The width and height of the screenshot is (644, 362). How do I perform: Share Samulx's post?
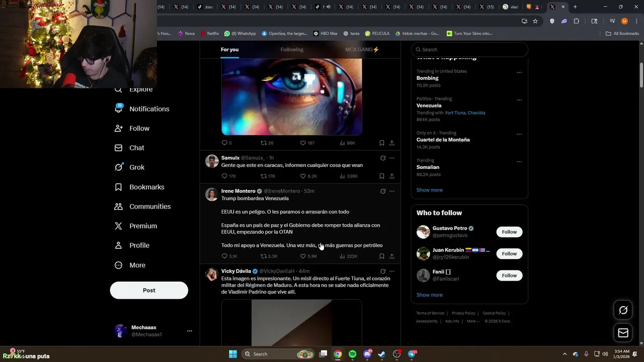pos(392,176)
